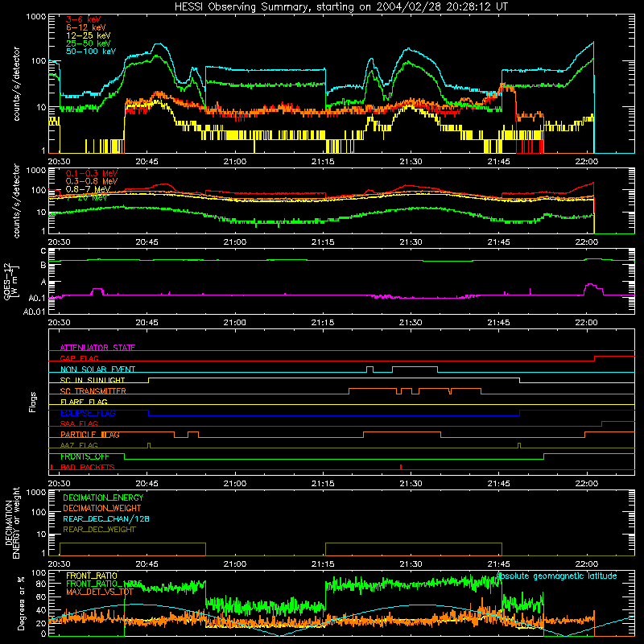Select the FRONTS_OFF flag label

[x=85, y=456]
